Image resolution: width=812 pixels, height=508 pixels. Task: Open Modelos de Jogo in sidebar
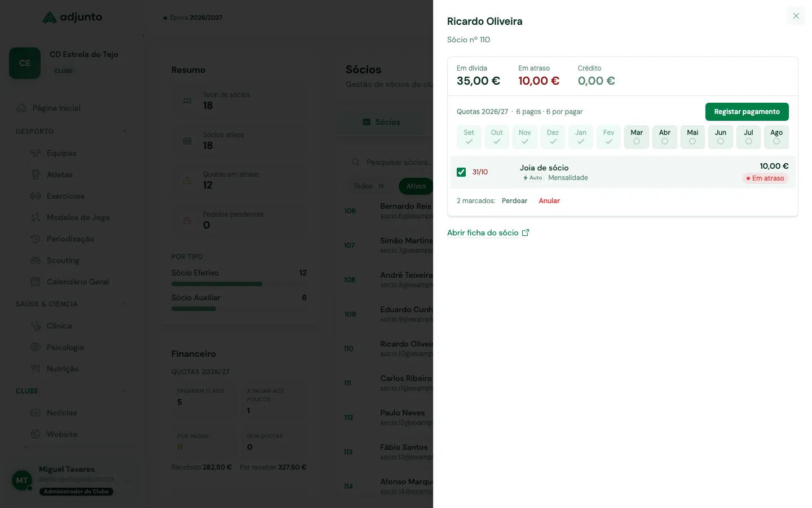tap(79, 217)
